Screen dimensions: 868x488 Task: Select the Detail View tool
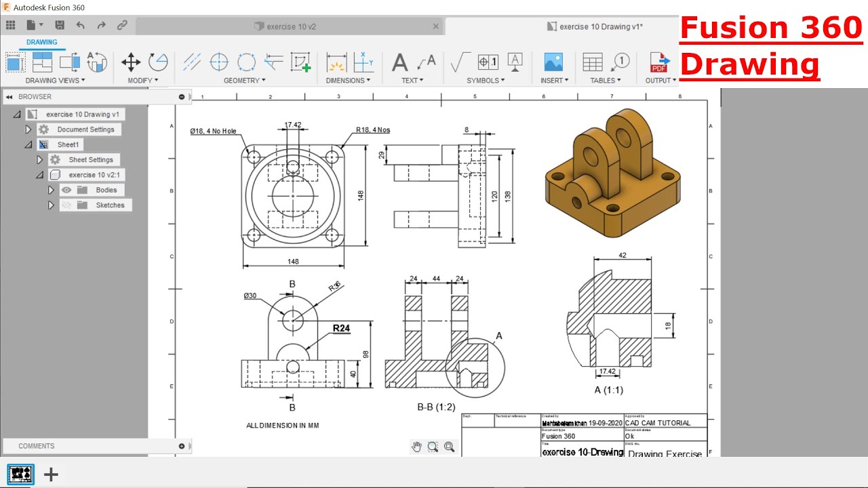pos(97,62)
